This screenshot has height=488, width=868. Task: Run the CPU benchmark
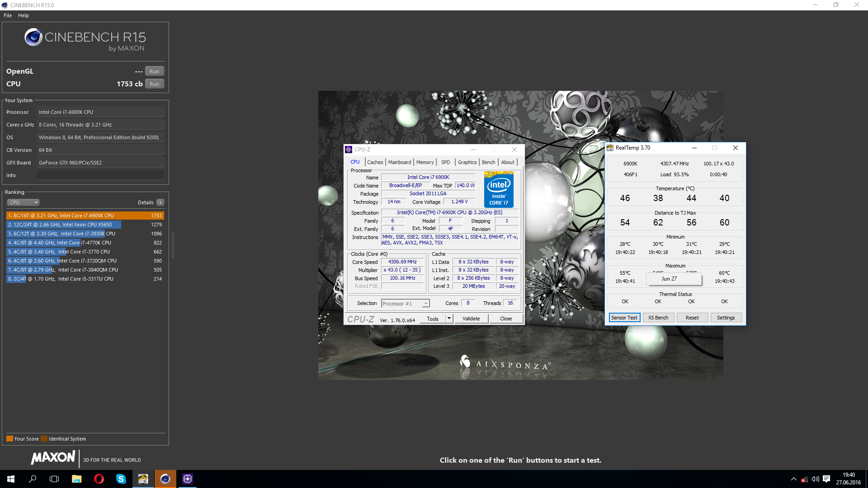tap(155, 84)
